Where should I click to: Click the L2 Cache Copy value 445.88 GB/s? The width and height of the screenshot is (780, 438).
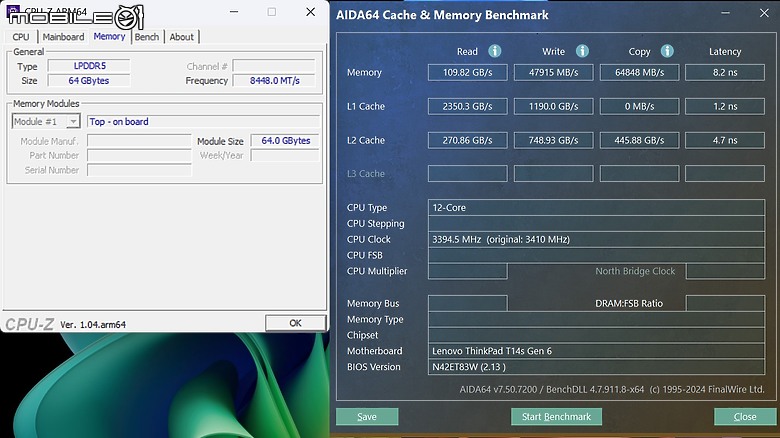[x=640, y=140]
